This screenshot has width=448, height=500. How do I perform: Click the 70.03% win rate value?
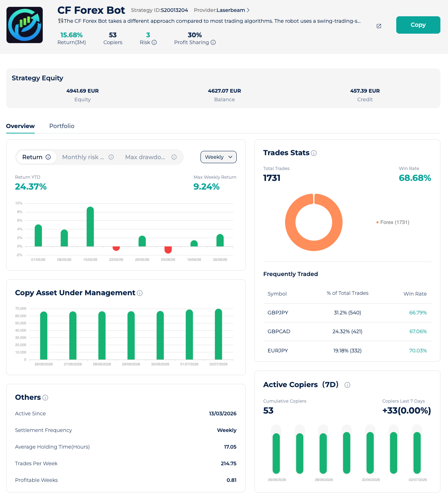[418, 351]
